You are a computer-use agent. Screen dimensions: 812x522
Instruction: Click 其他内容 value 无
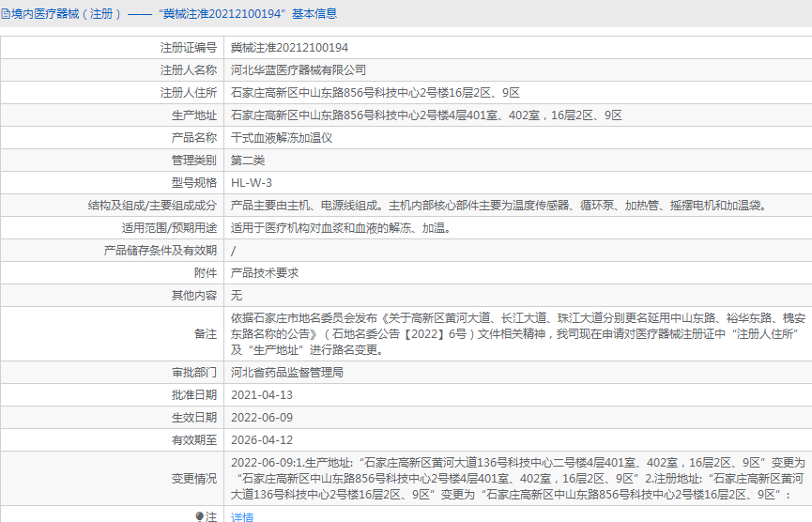click(x=237, y=296)
